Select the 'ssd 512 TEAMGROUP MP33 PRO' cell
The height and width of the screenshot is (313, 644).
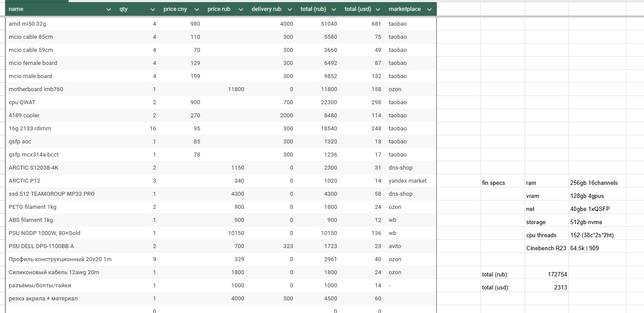point(60,194)
